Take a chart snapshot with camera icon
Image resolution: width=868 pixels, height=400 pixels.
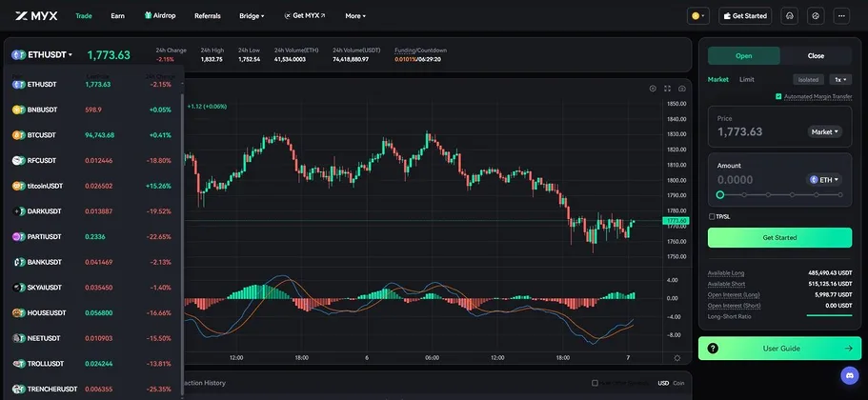[x=682, y=89]
